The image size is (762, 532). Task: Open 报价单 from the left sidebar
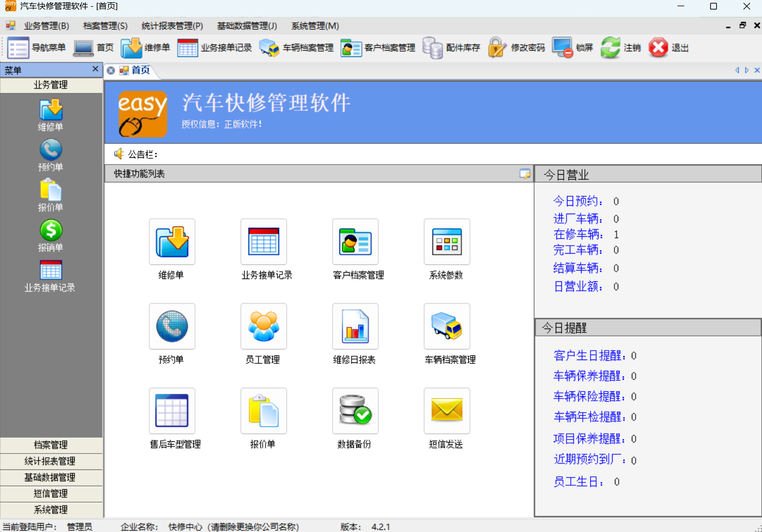click(x=51, y=196)
